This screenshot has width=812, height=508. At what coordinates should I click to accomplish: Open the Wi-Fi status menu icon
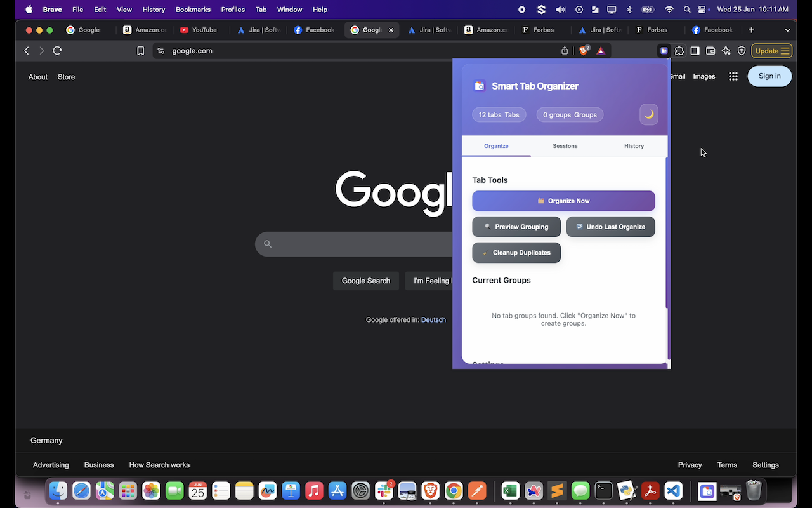click(669, 10)
